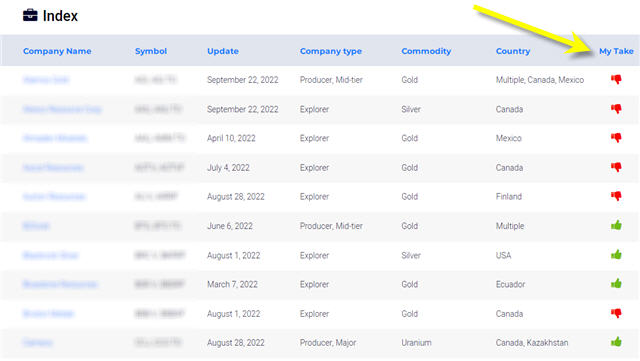Click the 'Ecuador' country cell

pos(510,284)
